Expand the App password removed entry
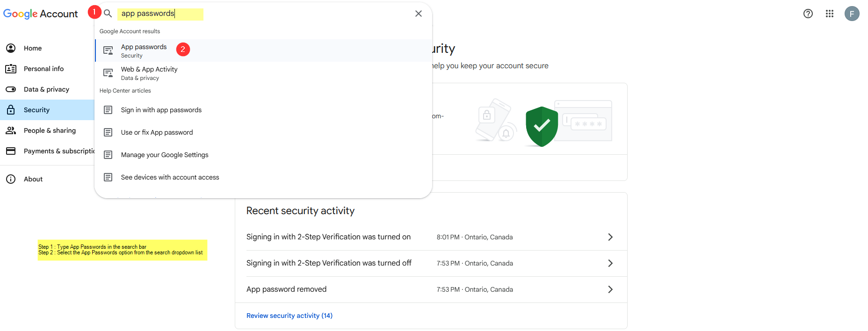 (610, 289)
